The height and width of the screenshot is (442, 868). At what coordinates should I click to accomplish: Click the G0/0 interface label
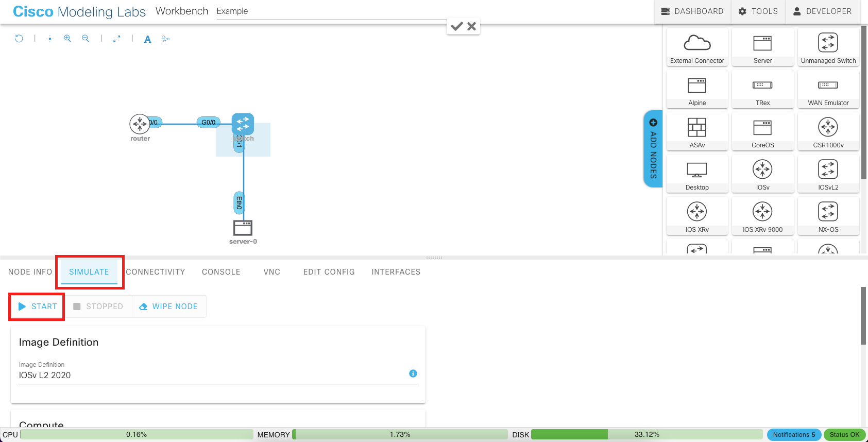click(x=208, y=123)
